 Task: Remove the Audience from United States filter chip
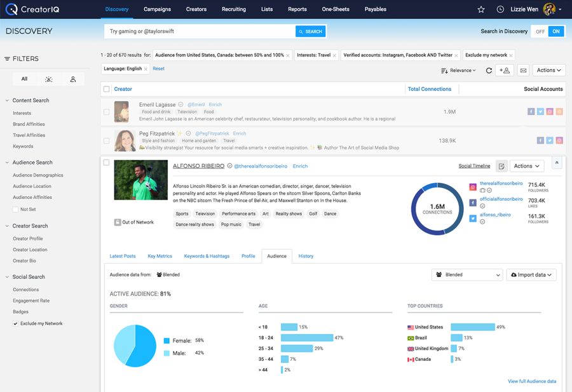pyautogui.click(x=288, y=55)
